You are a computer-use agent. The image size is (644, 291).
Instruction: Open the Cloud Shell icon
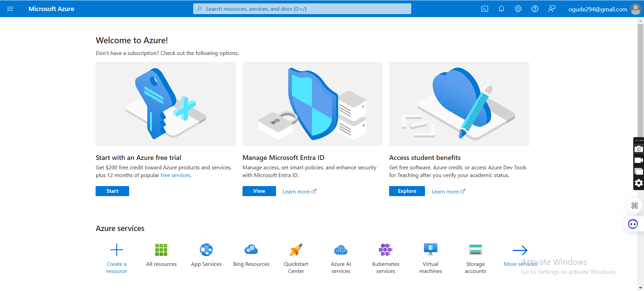[485, 9]
